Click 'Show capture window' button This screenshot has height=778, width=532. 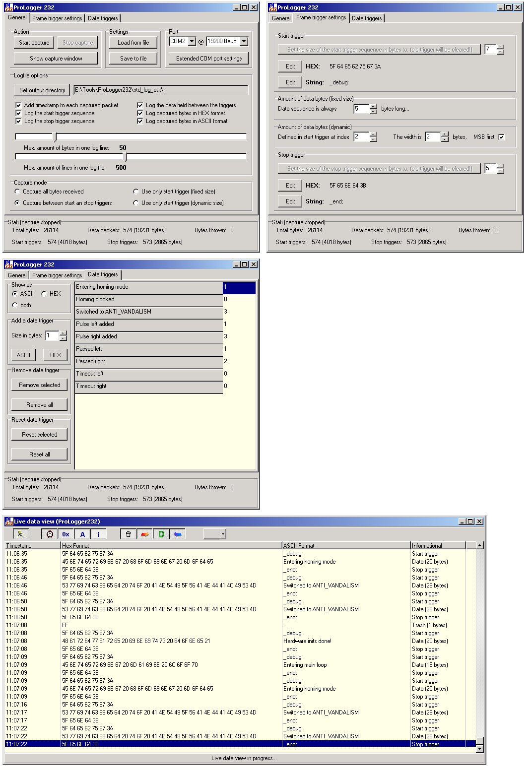click(x=56, y=59)
